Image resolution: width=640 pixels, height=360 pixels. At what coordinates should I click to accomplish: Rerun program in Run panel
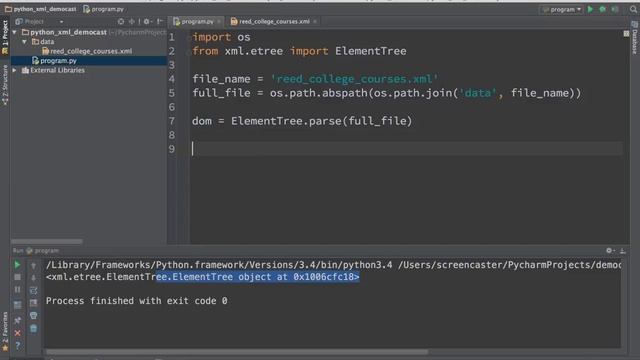coord(17,265)
